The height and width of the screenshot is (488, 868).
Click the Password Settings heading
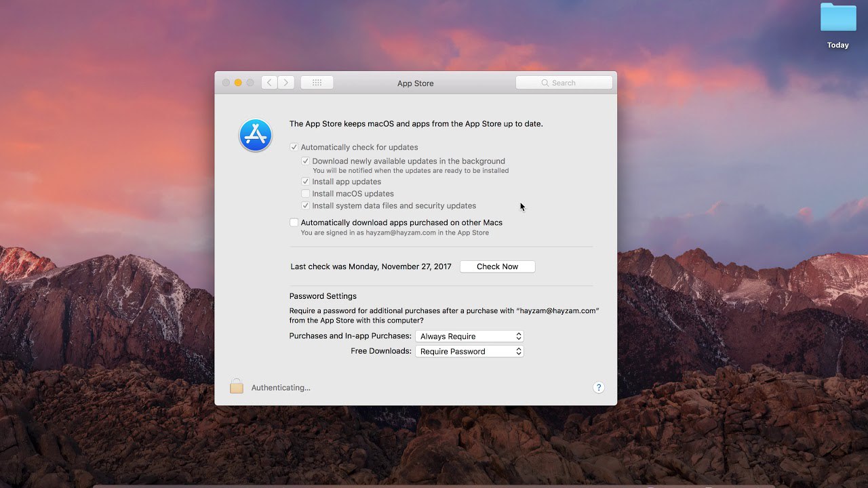(323, 296)
